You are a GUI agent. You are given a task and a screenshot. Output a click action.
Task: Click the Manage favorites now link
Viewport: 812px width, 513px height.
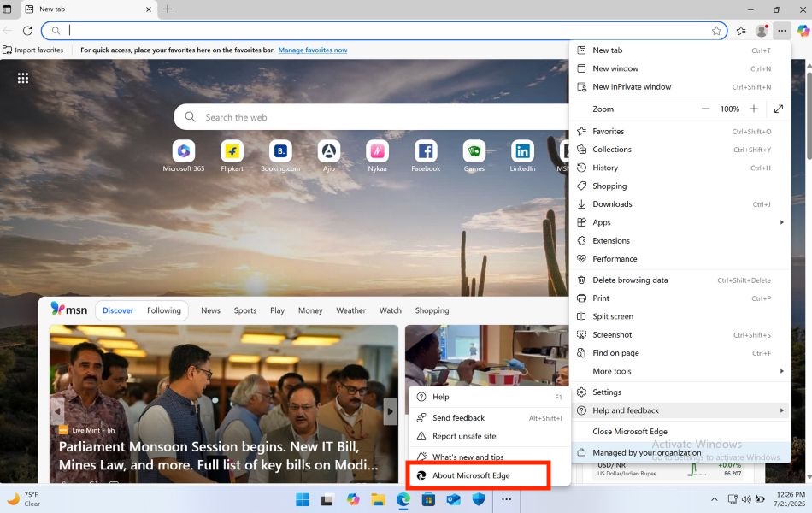313,50
